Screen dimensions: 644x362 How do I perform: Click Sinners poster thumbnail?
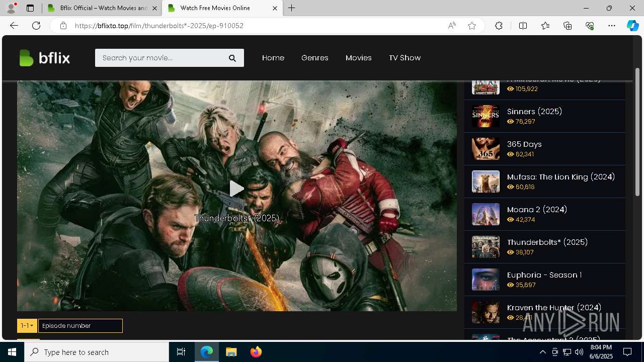486,116
